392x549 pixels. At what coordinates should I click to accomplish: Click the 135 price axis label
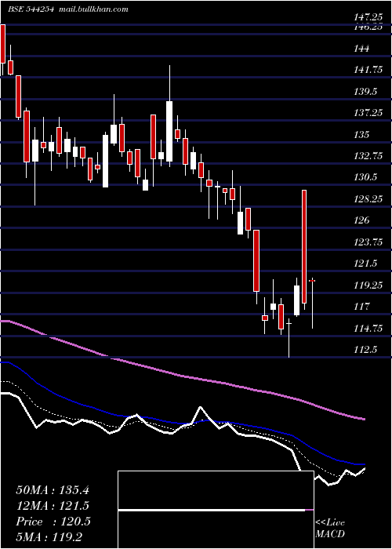point(361,134)
